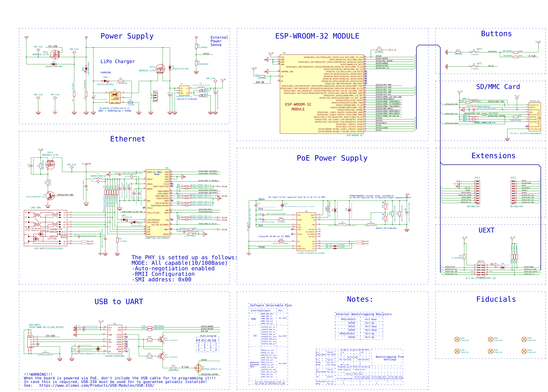548x392 pixels.
Task: Click the "!!!WARNING!!!" text
Action: point(38,375)
